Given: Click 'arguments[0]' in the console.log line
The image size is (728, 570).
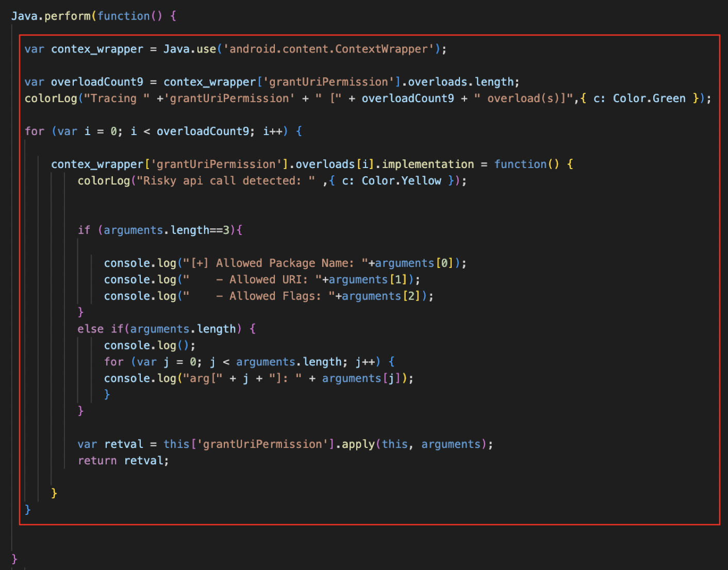Looking at the screenshot, I should click(x=414, y=263).
